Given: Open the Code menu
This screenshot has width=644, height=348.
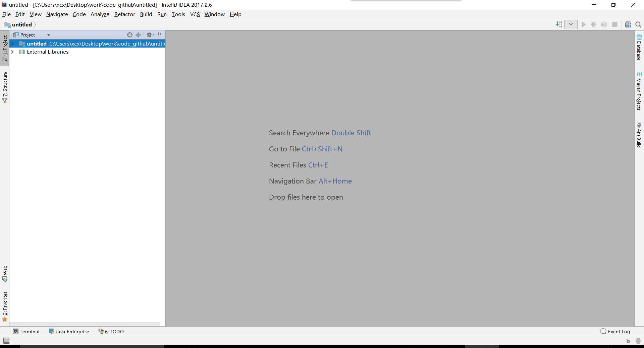Looking at the screenshot, I should [79, 14].
